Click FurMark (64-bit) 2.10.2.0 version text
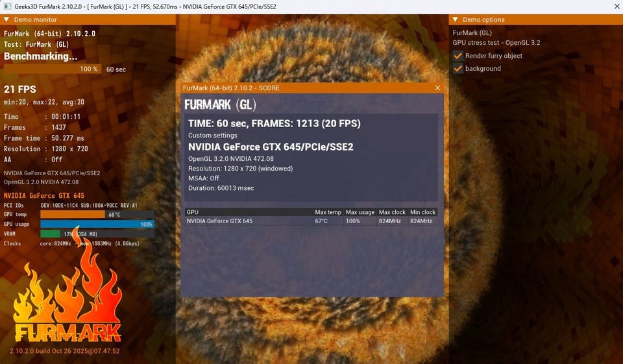Image resolution: width=623 pixels, height=364 pixels. pos(50,33)
